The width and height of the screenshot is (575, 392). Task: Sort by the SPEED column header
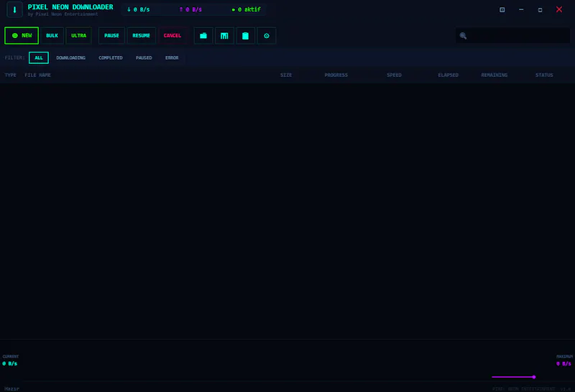pyautogui.click(x=394, y=75)
